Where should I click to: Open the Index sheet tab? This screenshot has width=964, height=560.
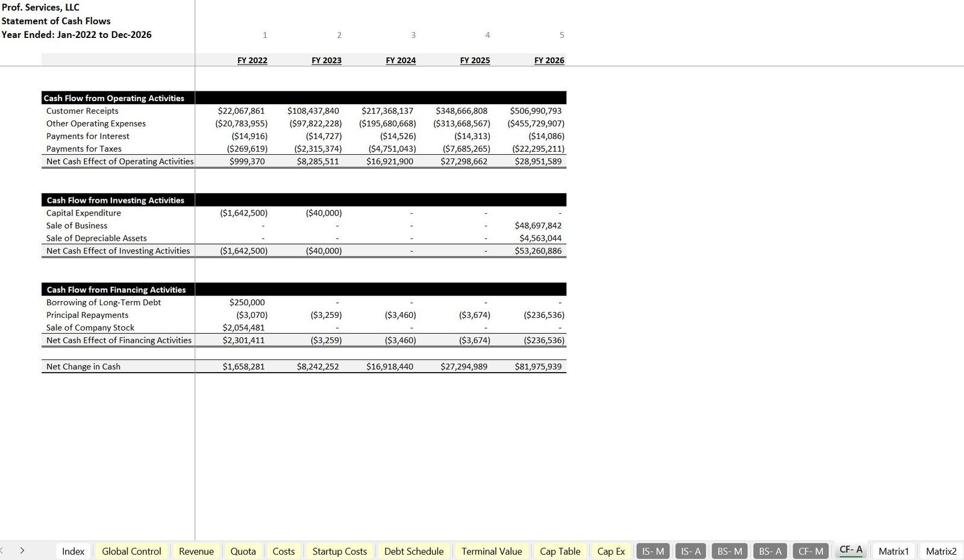(x=73, y=551)
